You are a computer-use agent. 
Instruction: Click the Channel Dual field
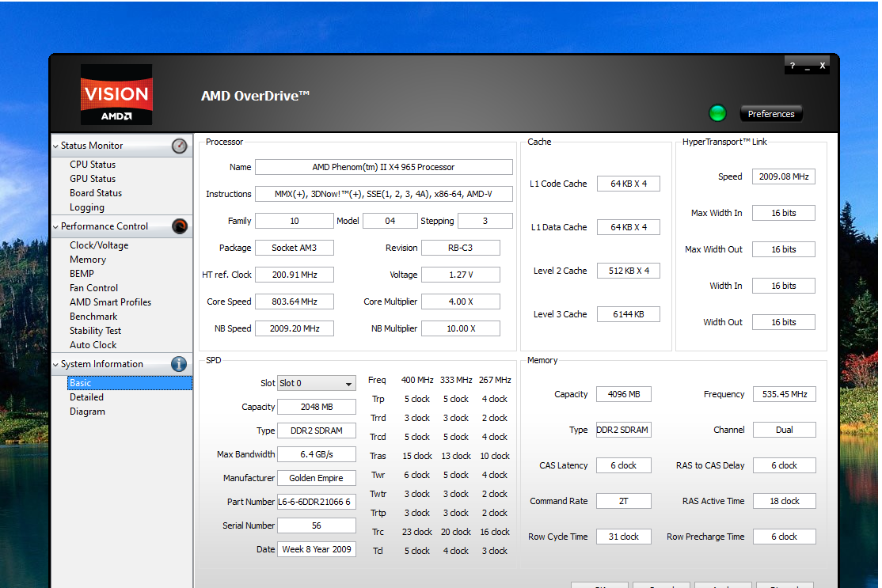coord(784,430)
